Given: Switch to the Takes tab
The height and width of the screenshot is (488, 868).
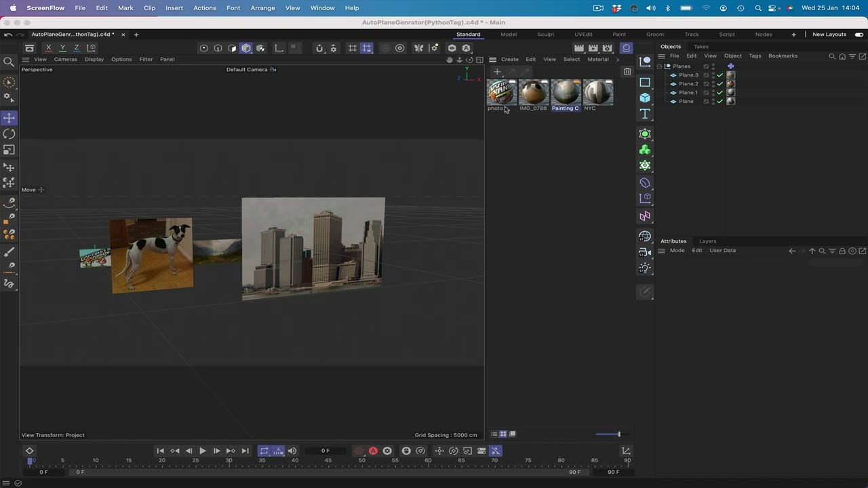Looking at the screenshot, I should (x=701, y=47).
